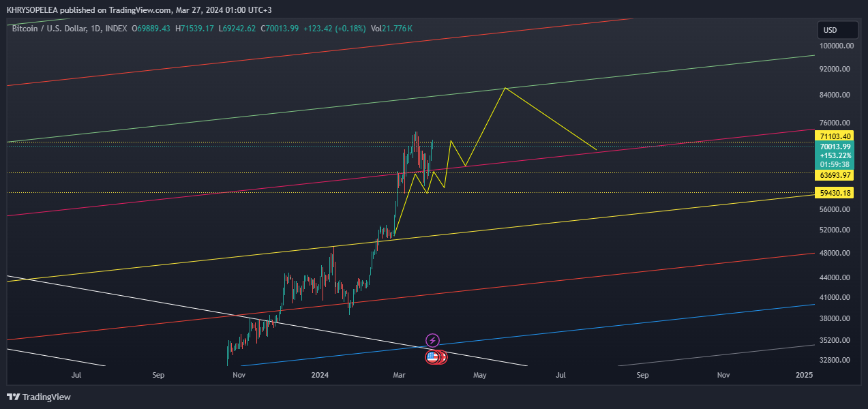Viewport: 868px width, 409px height.
Task: Click the 52000.00 price axis label
Action: [836, 230]
